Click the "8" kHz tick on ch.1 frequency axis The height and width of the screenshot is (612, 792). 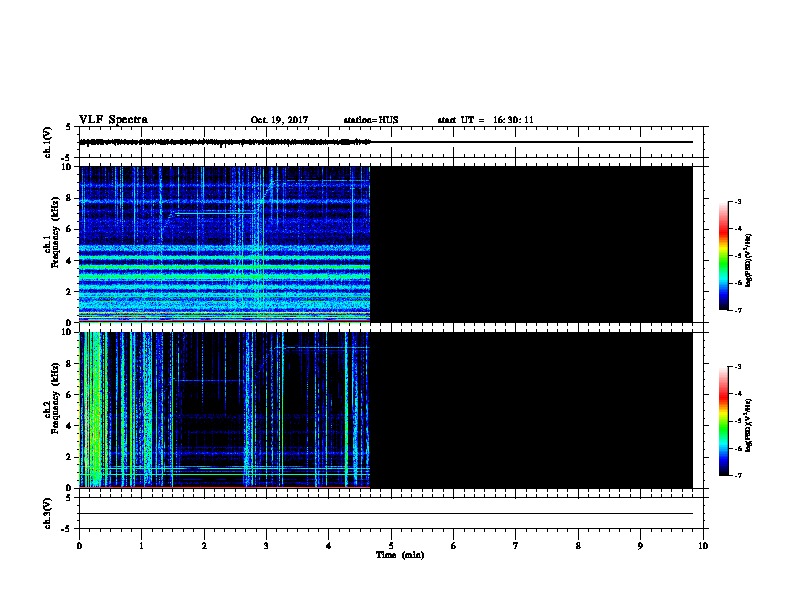(69, 198)
